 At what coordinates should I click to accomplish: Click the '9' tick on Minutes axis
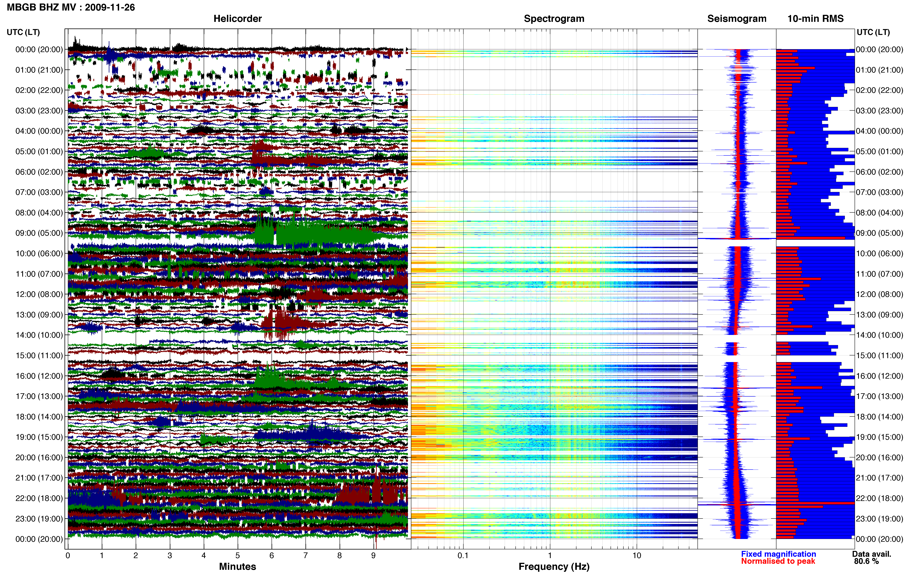tap(373, 556)
